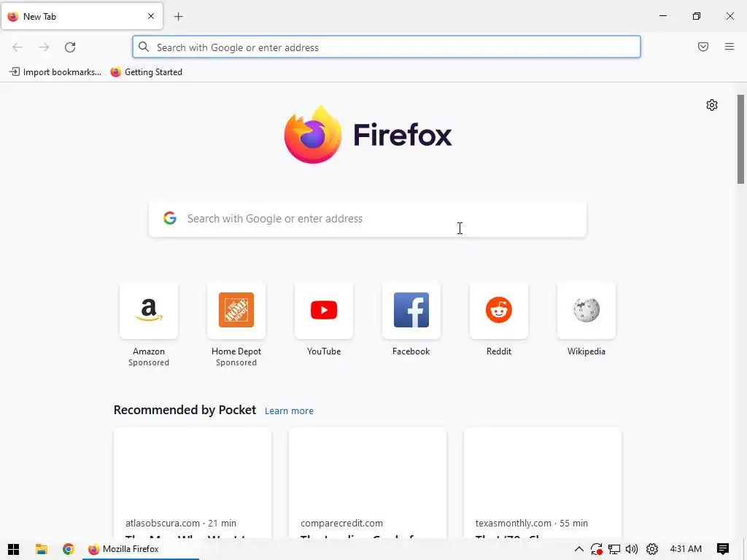Image resolution: width=747 pixels, height=560 pixels.
Task: Open new tab personalize gear icon
Action: (712, 105)
